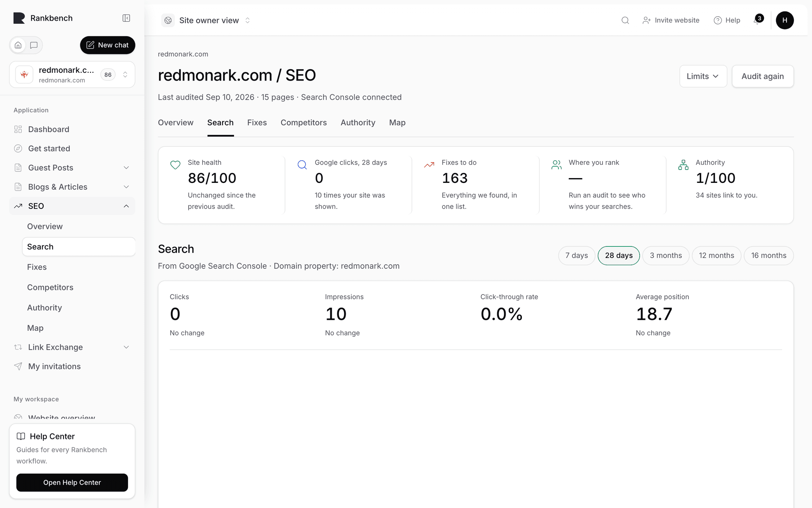Open the chat bubble icon
Screen dimensions: 812x508
click(34, 45)
